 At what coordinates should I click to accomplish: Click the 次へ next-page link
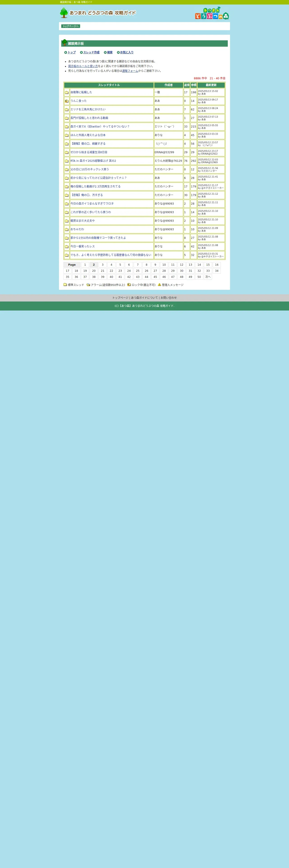(208, 277)
